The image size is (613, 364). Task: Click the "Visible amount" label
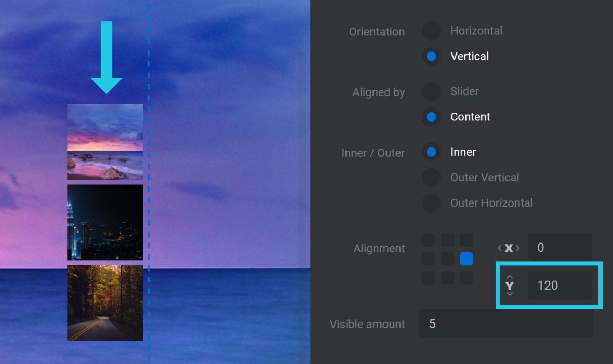pyautogui.click(x=367, y=324)
